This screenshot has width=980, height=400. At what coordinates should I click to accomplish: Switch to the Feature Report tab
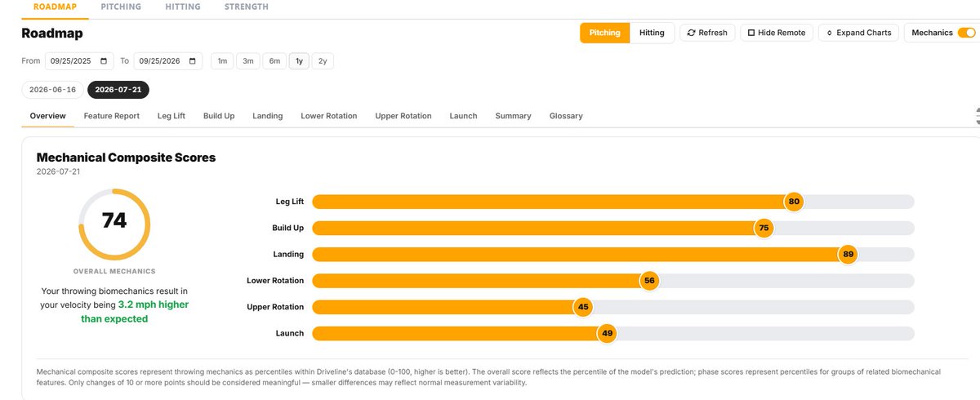[x=112, y=116]
